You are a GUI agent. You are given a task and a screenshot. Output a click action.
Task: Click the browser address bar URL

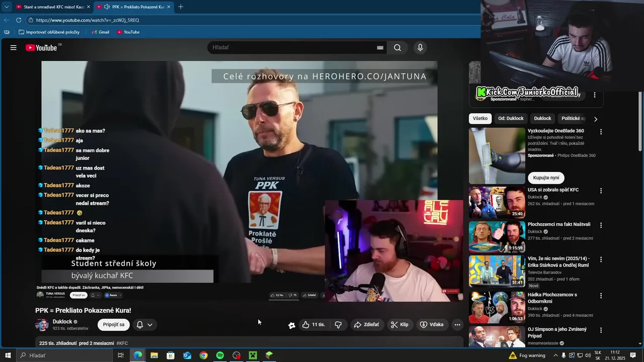(x=88, y=20)
